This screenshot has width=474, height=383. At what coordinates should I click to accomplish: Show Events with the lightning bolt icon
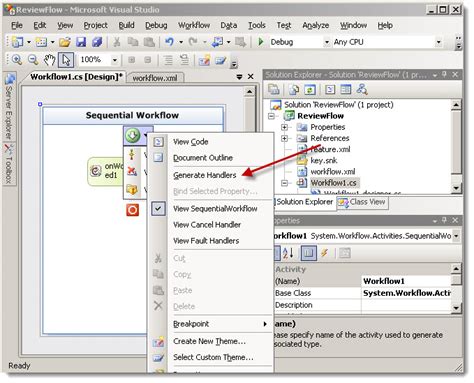click(x=324, y=254)
